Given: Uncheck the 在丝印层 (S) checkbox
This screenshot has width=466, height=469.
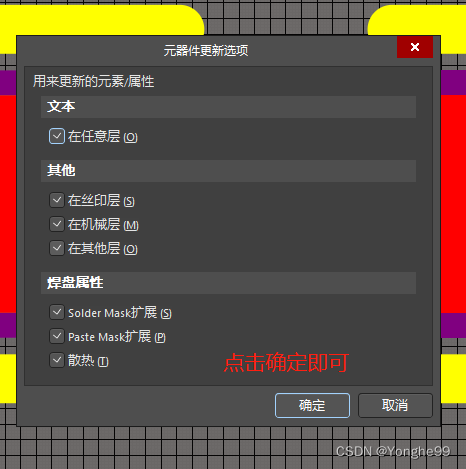Looking at the screenshot, I should 57,200.
